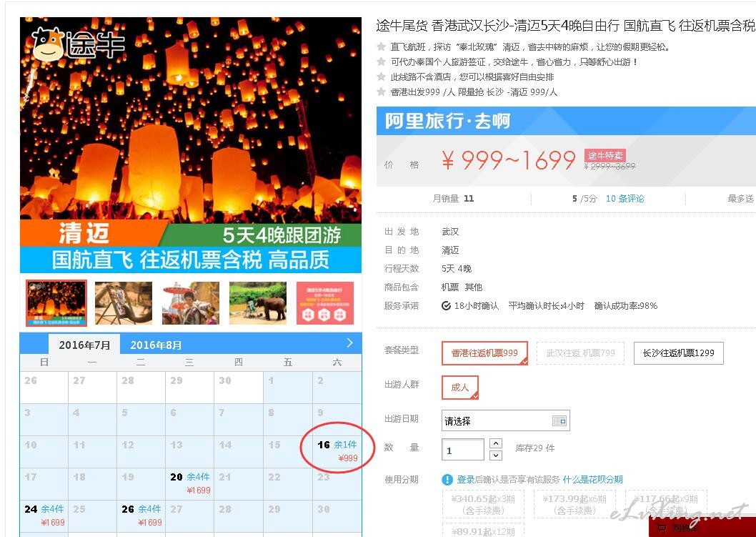Click the 登录 login link
The height and width of the screenshot is (537, 756).
point(466,480)
